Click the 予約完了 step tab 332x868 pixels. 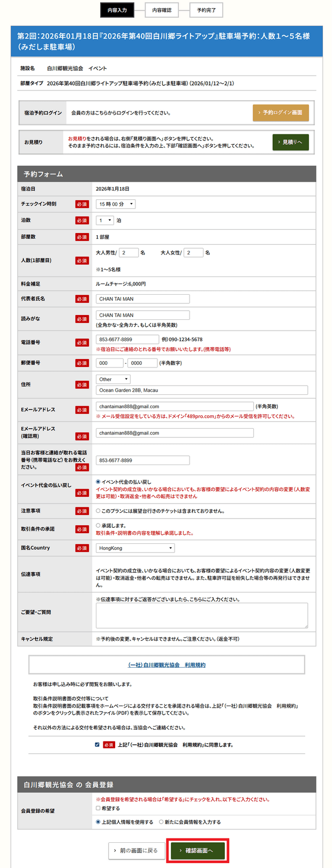pos(206,10)
